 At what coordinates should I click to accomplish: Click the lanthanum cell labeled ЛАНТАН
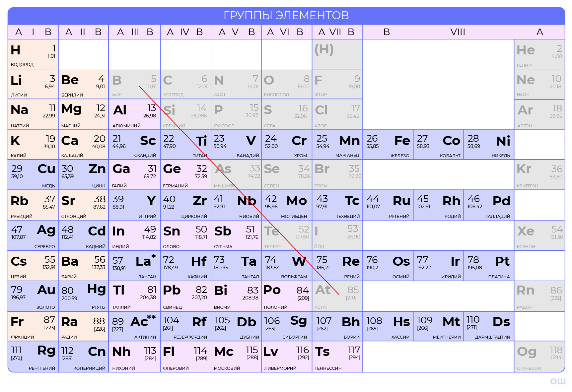click(134, 266)
